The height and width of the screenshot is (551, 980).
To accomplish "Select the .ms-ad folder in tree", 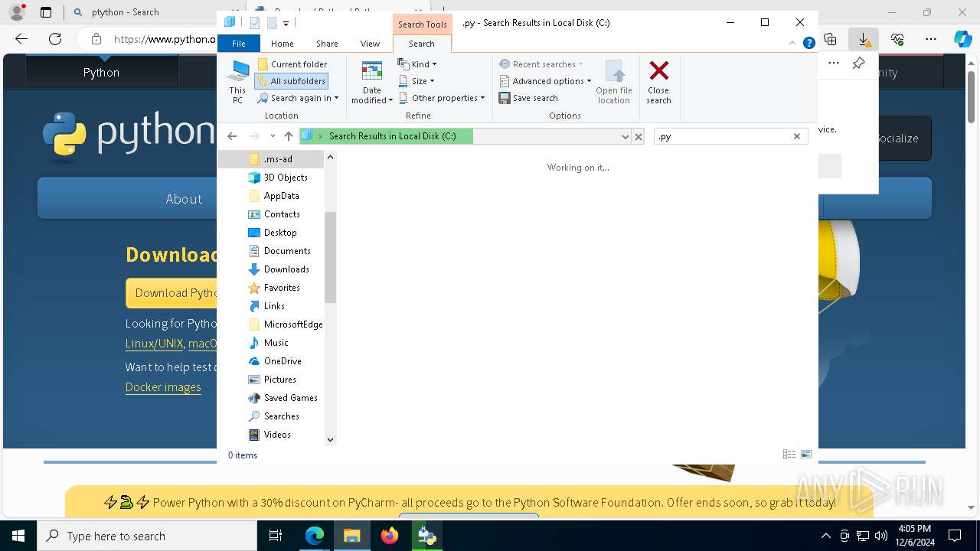I will (x=271, y=159).
